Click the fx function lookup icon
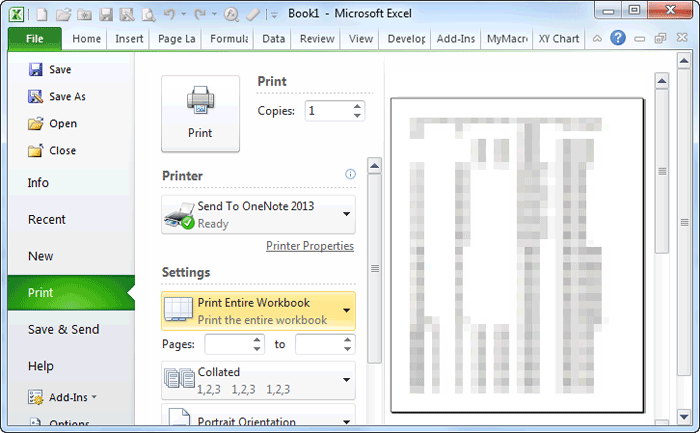This screenshot has height=433, width=700. click(x=231, y=15)
